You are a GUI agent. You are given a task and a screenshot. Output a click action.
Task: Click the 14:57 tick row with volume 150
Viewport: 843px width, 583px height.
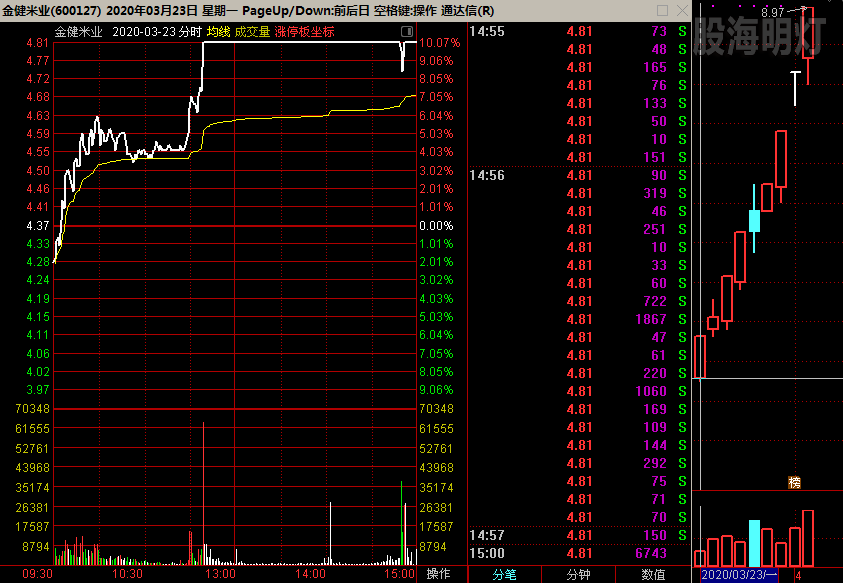(x=578, y=535)
